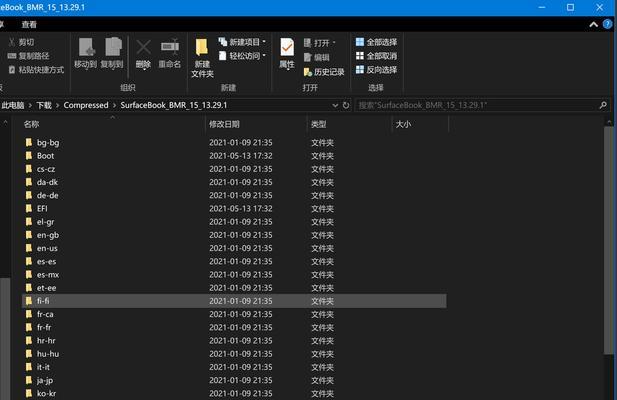
Task: Click 下载 in the address breadcrumb
Action: click(44, 105)
